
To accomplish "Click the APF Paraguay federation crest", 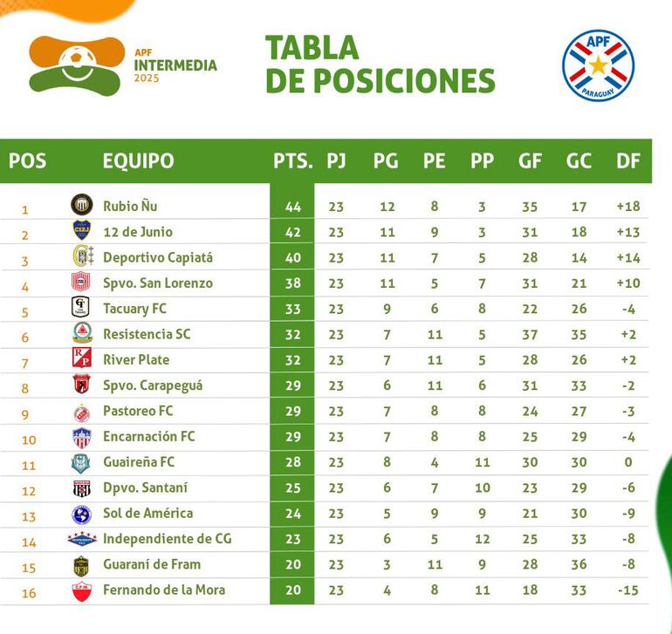I will tap(598, 65).
